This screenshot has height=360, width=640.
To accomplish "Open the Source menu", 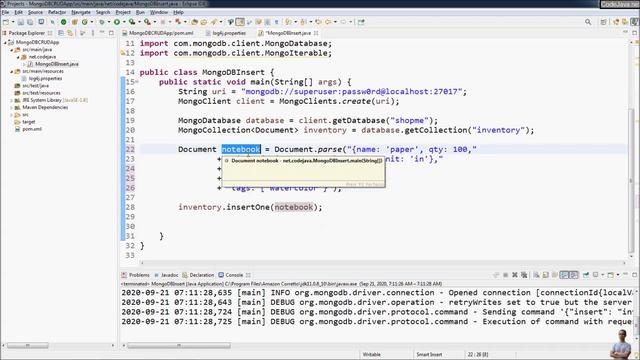I will coord(35,12).
